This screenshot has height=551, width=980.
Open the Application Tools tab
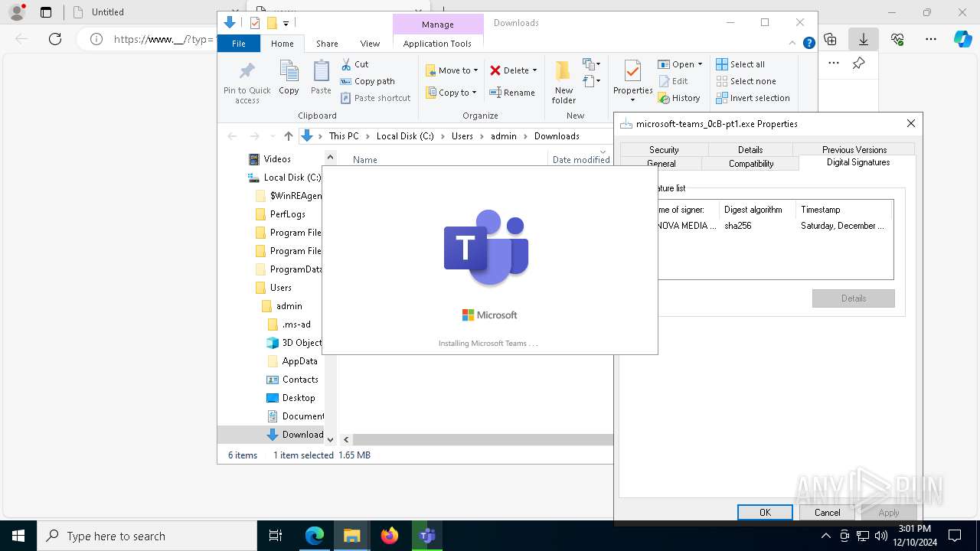tap(437, 44)
